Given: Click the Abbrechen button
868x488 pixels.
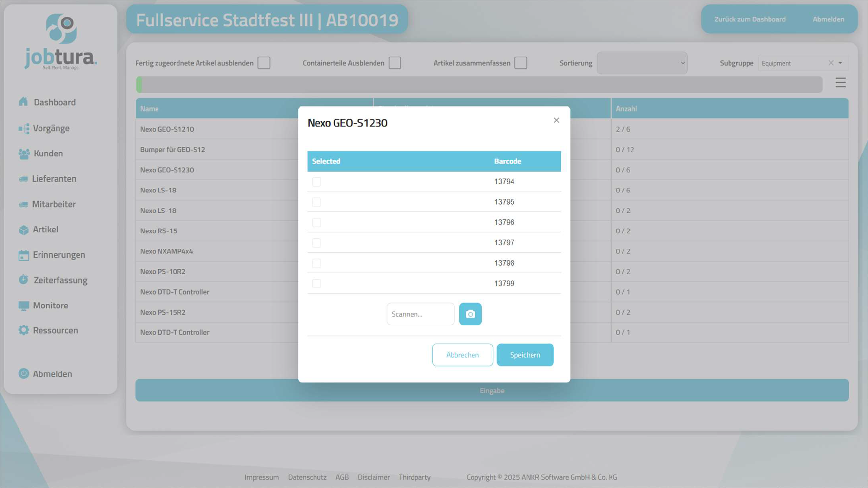Looking at the screenshot, I should (x=462, y=355).
